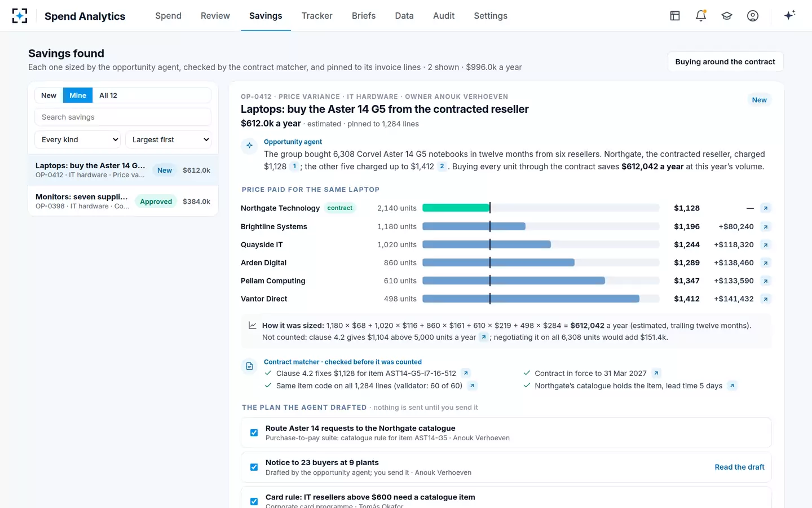Screen dimensions: 812x508
Task: Open the Briefs tab
Action: (x=364, y=16)
